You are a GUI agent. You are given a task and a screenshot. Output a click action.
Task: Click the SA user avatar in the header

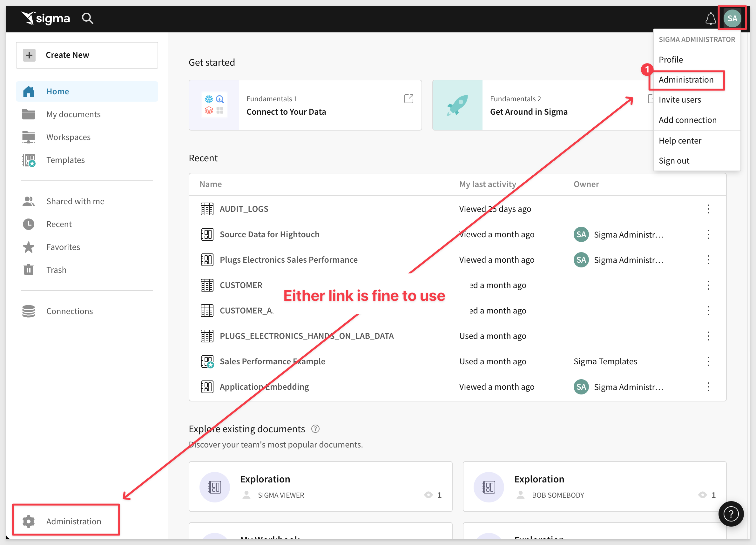[x=732, y=18]
